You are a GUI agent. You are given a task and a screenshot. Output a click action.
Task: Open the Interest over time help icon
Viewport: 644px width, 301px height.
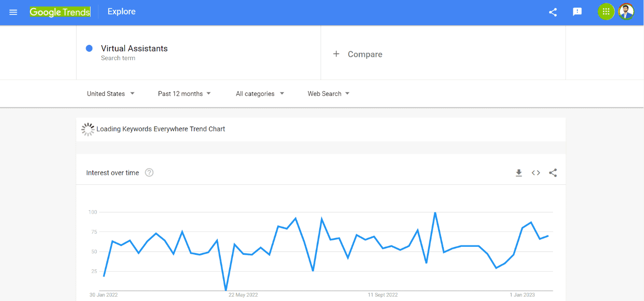(x=149, y=173)
